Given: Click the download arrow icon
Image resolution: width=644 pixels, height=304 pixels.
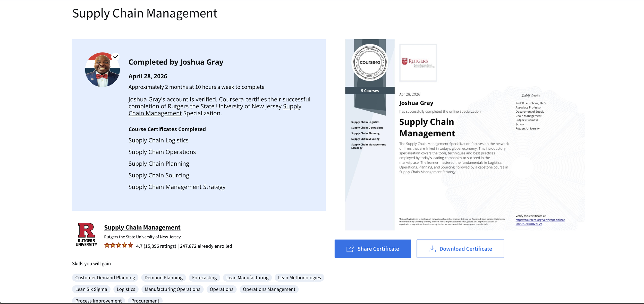Looking at the screenshot, I should [x=432, y=249].
